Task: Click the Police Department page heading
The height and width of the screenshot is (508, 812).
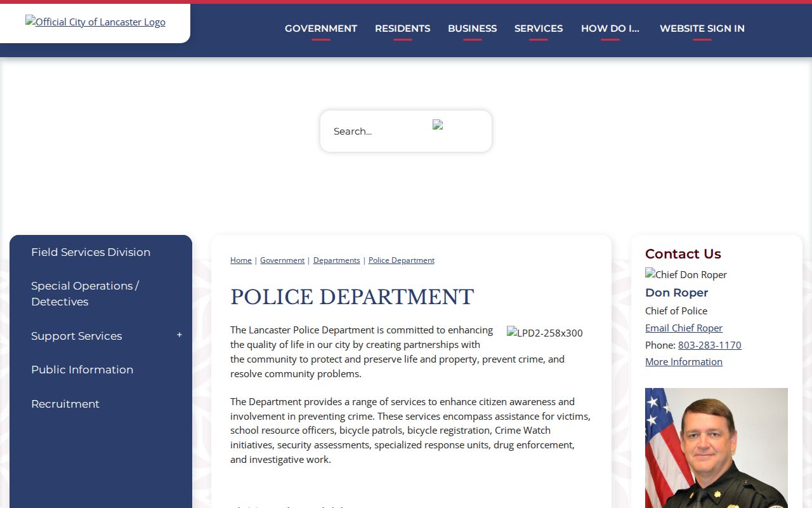Action: (352, 297)
